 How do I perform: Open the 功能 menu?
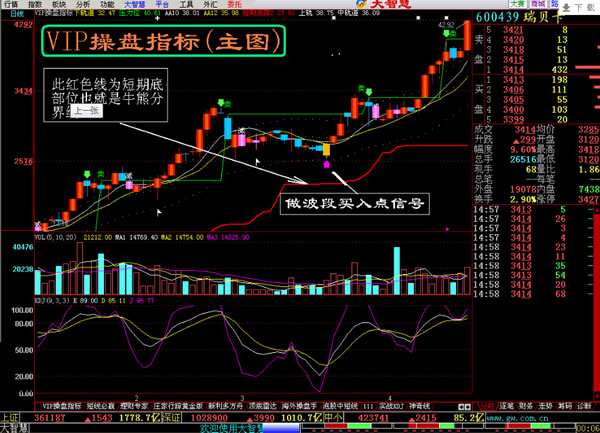(107, 4)
